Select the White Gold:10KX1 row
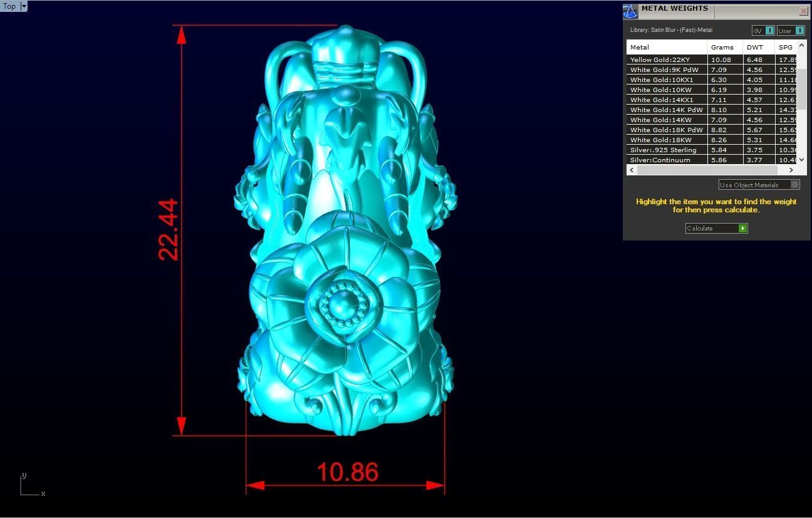The image size is (812, 518). (712, 80)
